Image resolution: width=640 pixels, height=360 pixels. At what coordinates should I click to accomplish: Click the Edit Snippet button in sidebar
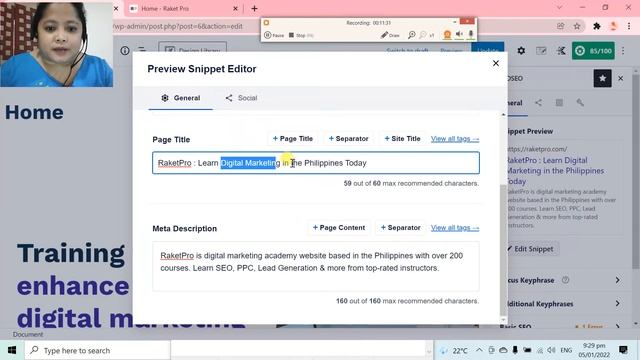532,249
